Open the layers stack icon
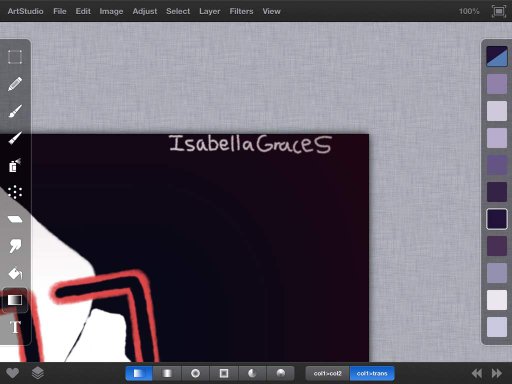512x384 pixels. pos(38,373)
